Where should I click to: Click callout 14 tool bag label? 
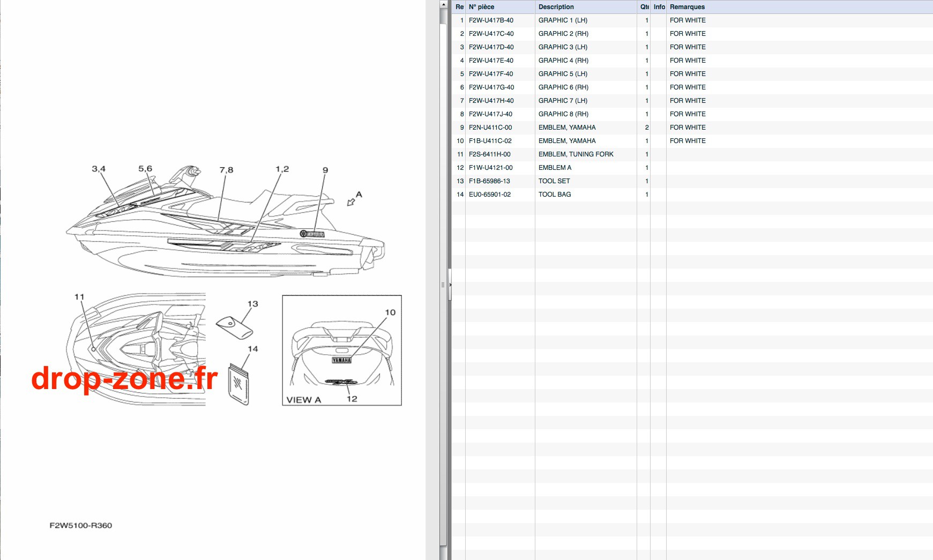[253, 349]
